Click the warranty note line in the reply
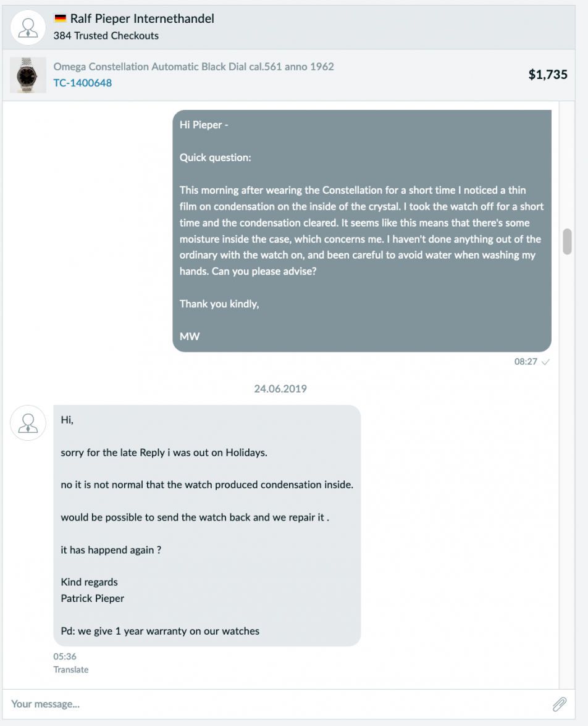The height and width of the screenshot is (726, 588). click(160, 631)
